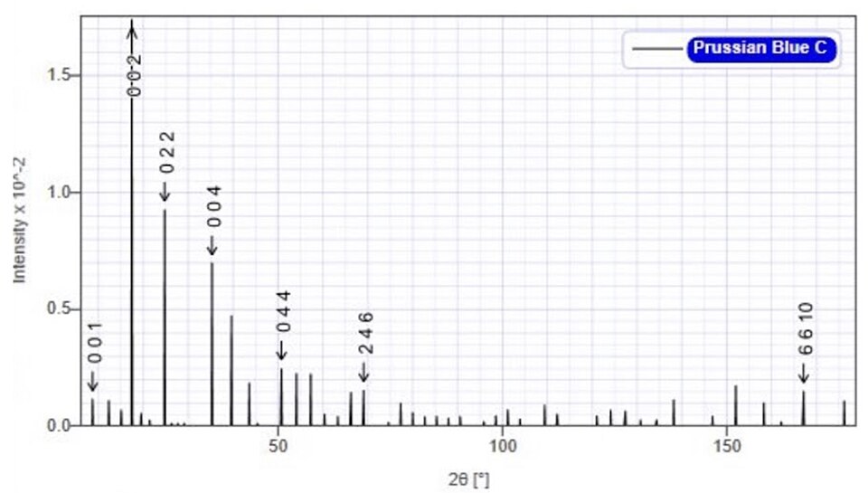
Task: Select the '0 4 4' peak label
Action: pos(283,311)
